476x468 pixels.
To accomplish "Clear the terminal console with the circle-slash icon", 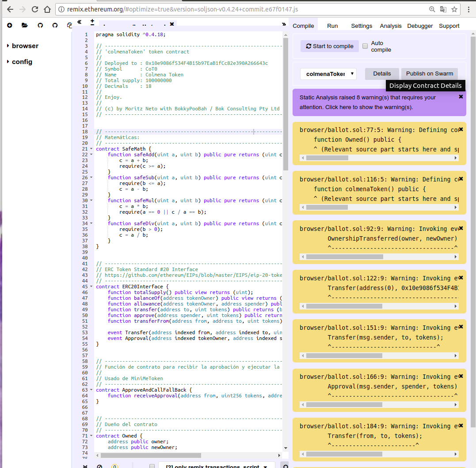I will click(x=99, y=466).
